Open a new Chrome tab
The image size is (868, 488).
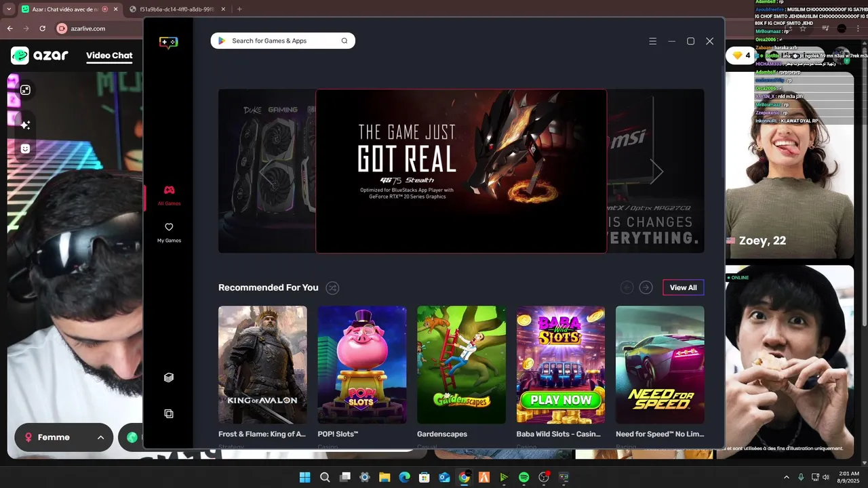click(x=239, y=9)
